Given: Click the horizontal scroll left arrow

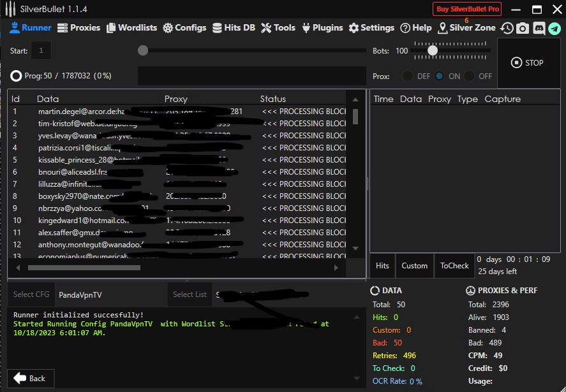Looking at the screenshot, I should (x=18, y=268).
